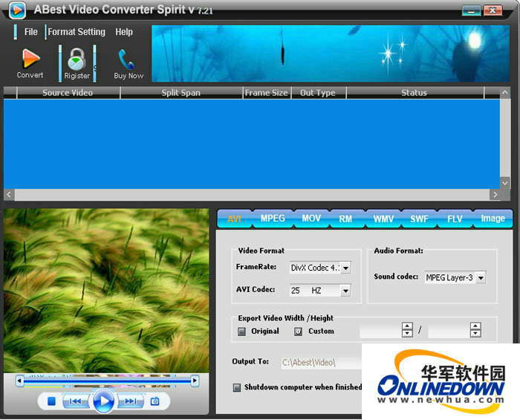Click the application logo in title bar
This screenshot has width=520, height=420.
17,10
